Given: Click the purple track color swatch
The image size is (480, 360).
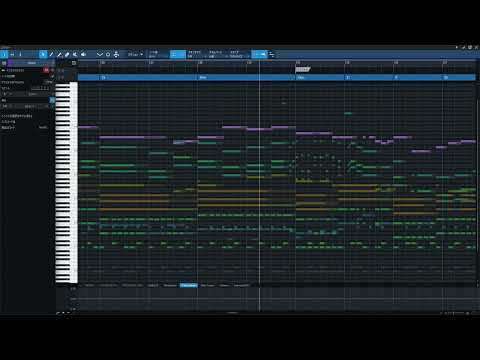Looking at the screenshot, I should click(10, 63).
